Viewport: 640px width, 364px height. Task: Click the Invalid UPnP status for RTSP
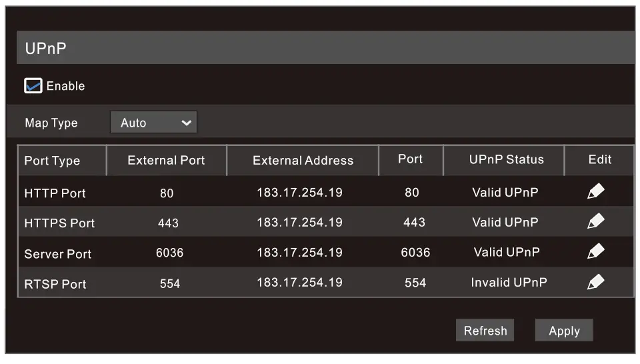[509, 282]
